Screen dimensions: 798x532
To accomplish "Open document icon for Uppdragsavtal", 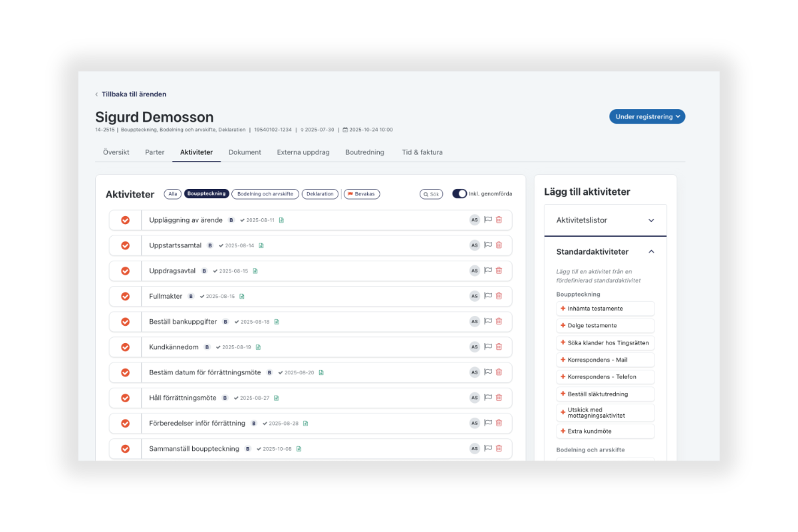I will tap(255, 271).
